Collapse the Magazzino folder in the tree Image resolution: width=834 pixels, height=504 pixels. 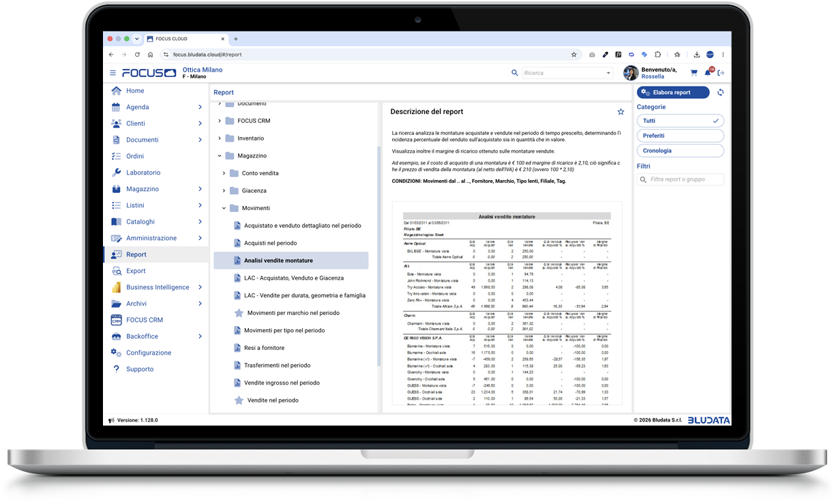(x=220, y=155)
